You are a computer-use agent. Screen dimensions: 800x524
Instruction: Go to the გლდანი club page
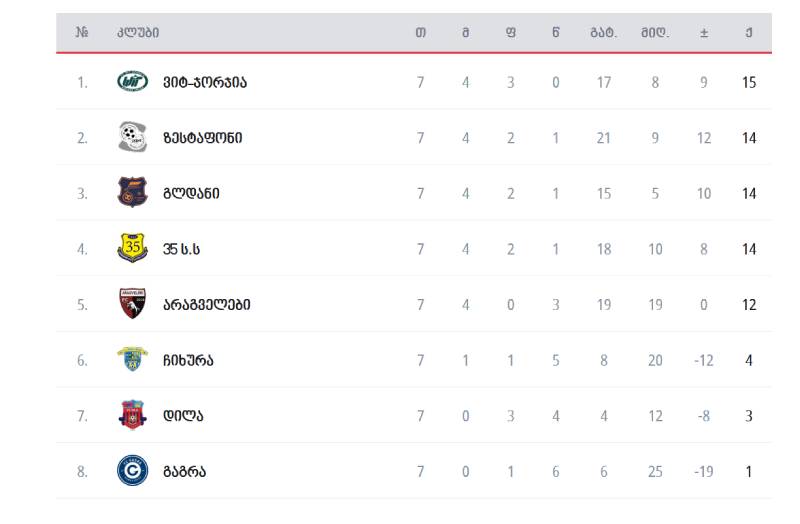[x=191, y=193]
